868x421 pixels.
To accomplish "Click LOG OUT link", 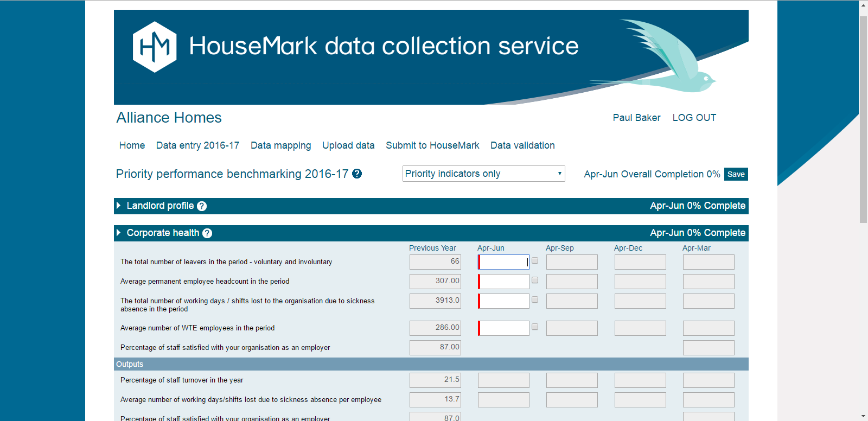I will (694, 118).
